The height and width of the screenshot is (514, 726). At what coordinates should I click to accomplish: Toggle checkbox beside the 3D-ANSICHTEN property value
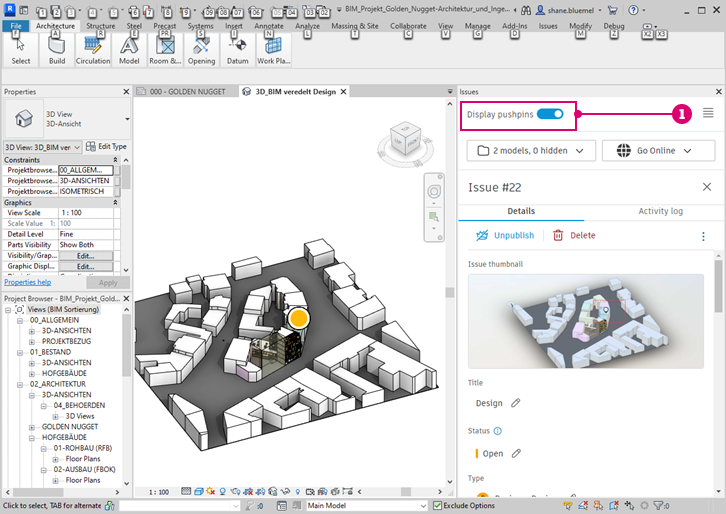click(117, 181)
